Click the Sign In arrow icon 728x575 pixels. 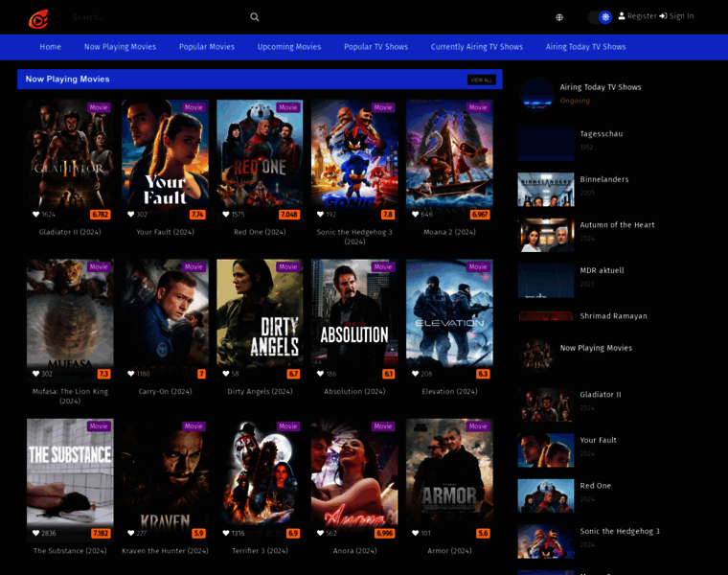tap(663, 15)
